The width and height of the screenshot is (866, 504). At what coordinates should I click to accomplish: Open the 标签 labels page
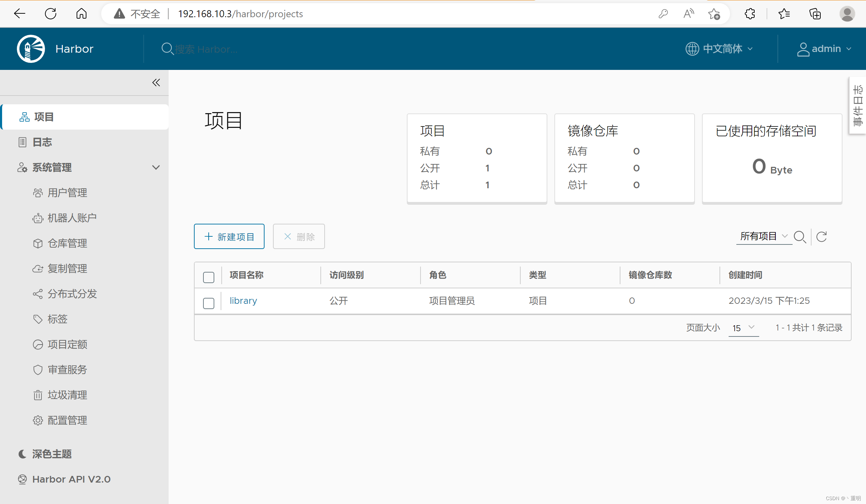coord(50,319)
